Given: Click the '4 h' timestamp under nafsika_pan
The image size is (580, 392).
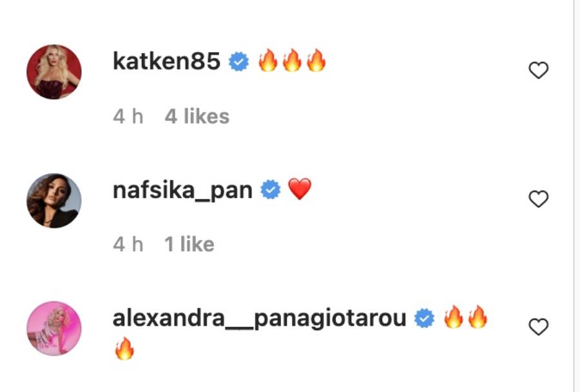Looking at the screenshot, I should point(128,244).
